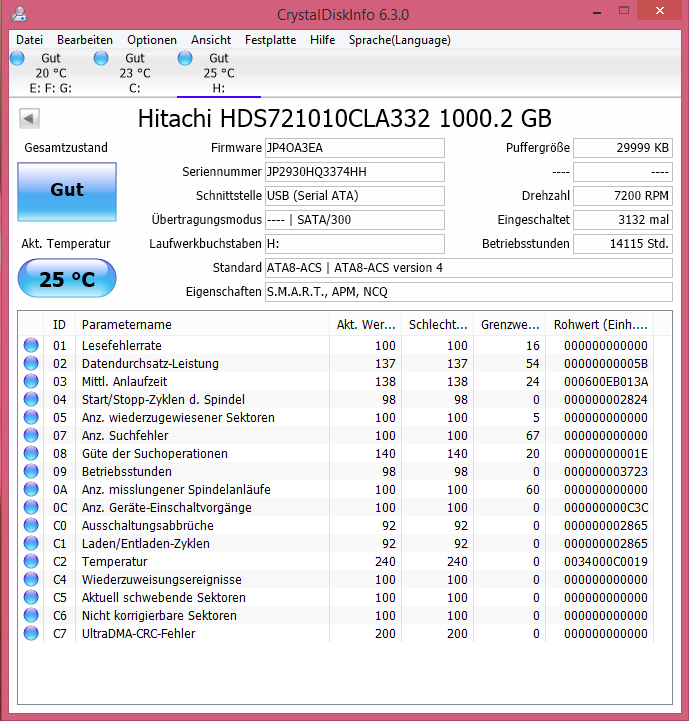Click the Schlecht... column header
The height and width of the screenshot is (721, 689).
pos(438,325)
